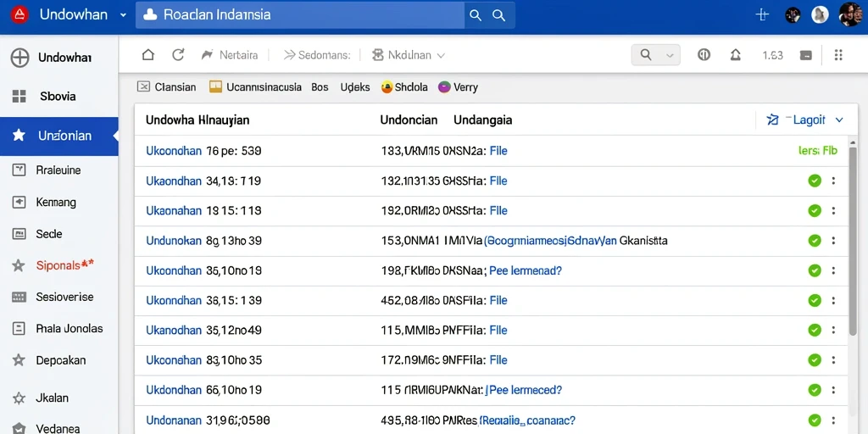Click the home icon in the toolbar
The image size is (868, 434).
147,55
